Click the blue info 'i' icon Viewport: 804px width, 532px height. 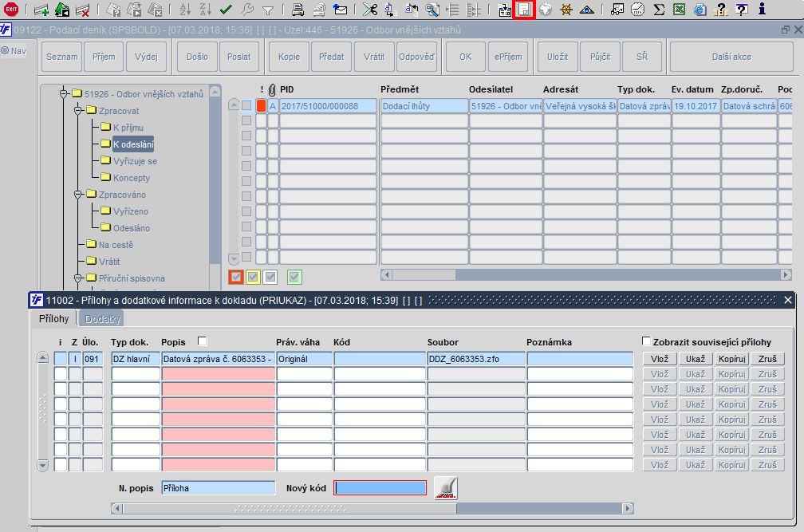762,9
